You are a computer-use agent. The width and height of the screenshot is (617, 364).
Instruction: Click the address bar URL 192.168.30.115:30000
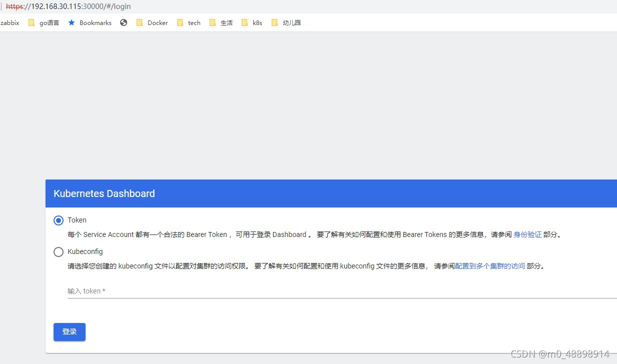click(69, 6)
